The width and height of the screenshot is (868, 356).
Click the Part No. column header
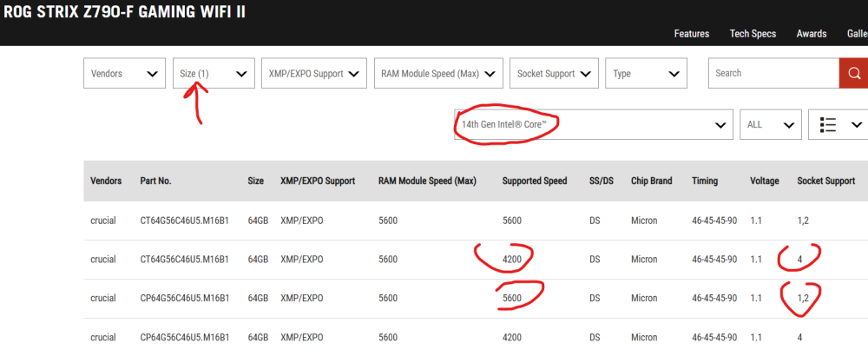point(155,181)
